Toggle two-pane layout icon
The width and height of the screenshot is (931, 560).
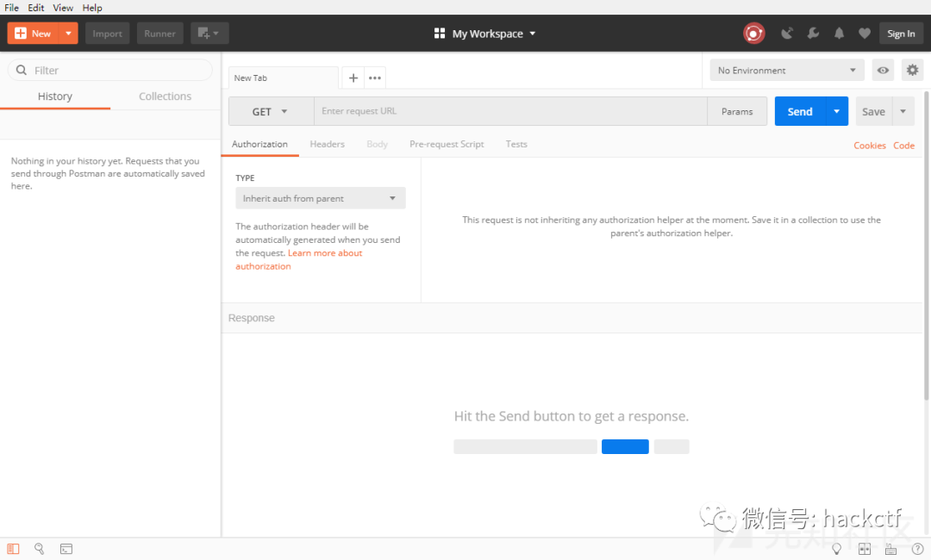click(865, 549)
